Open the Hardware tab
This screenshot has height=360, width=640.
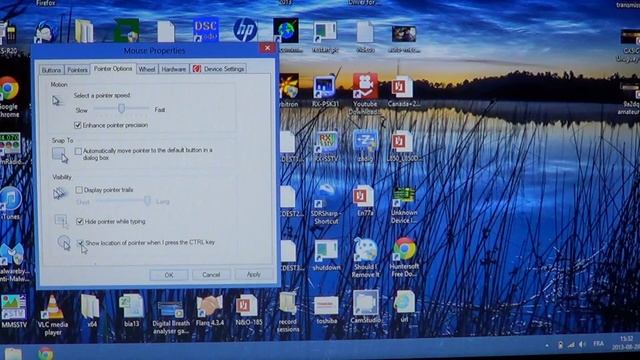coord(173,69)
